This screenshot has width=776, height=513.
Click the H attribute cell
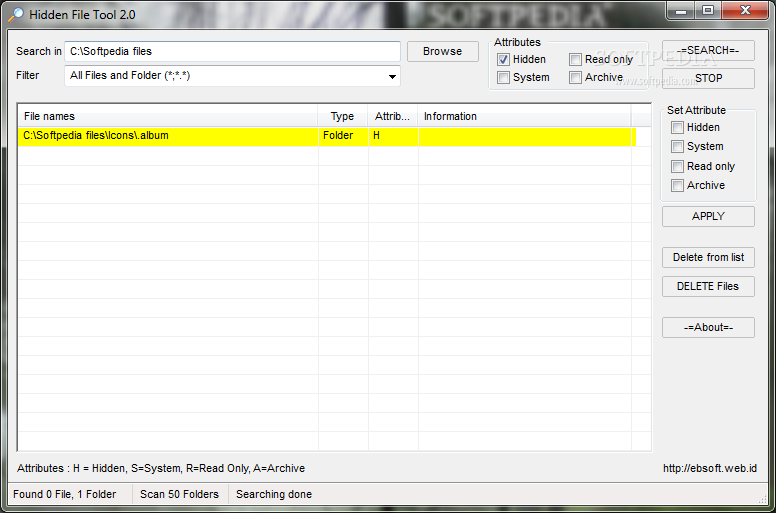(393, 136)
